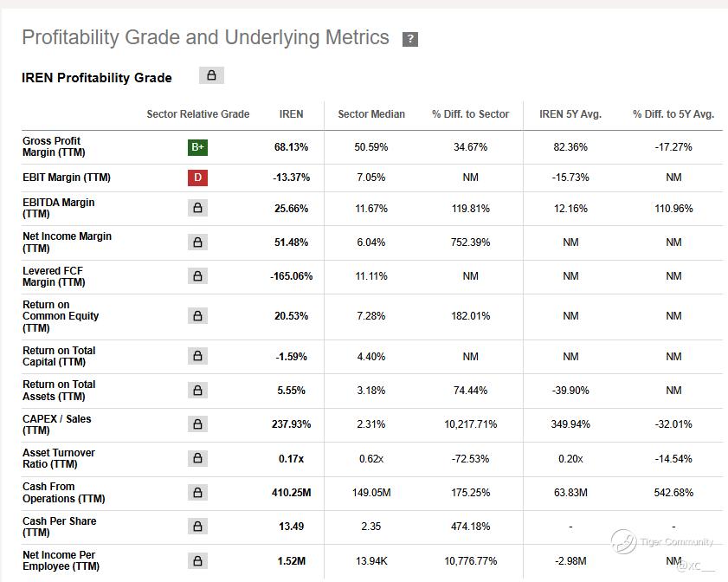Click lock icon for Return on Common Equity
Viewport: 728px width, 582px height.
[x=197, y=316]
